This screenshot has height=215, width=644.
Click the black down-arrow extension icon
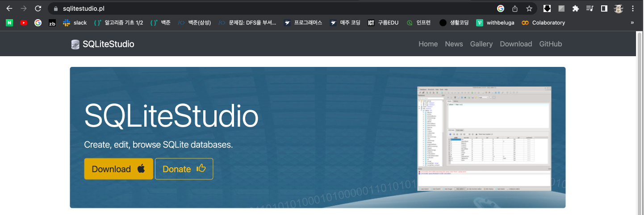[x=547, y=8]
